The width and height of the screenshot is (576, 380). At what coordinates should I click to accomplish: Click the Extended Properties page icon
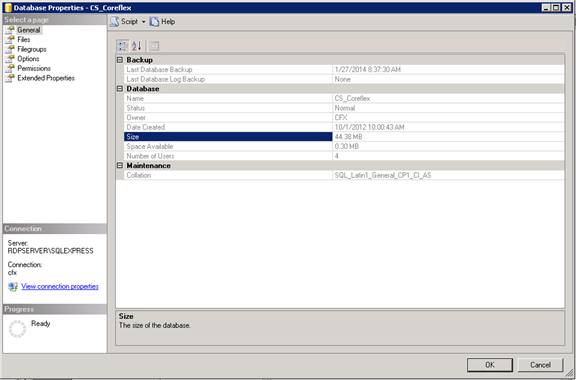[10, 78]
